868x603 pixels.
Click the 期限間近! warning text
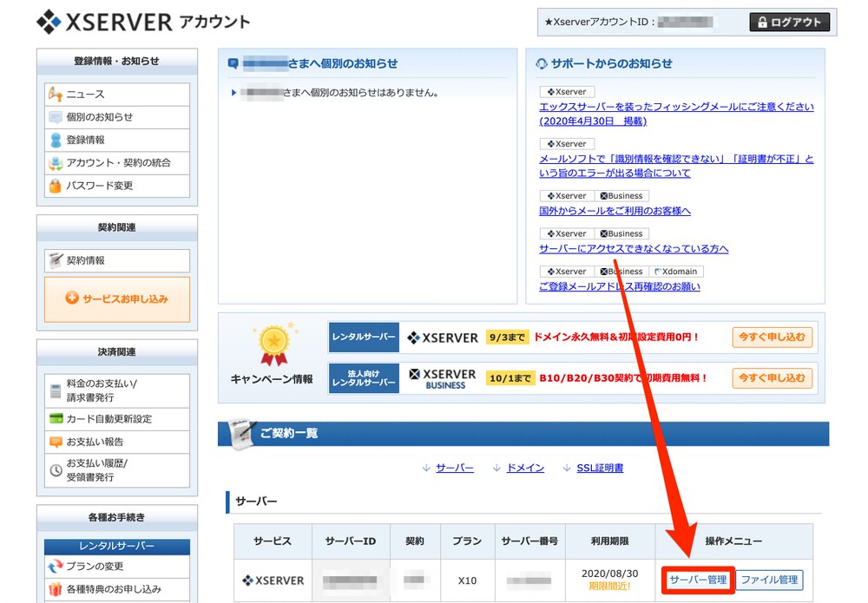(609, 587)
